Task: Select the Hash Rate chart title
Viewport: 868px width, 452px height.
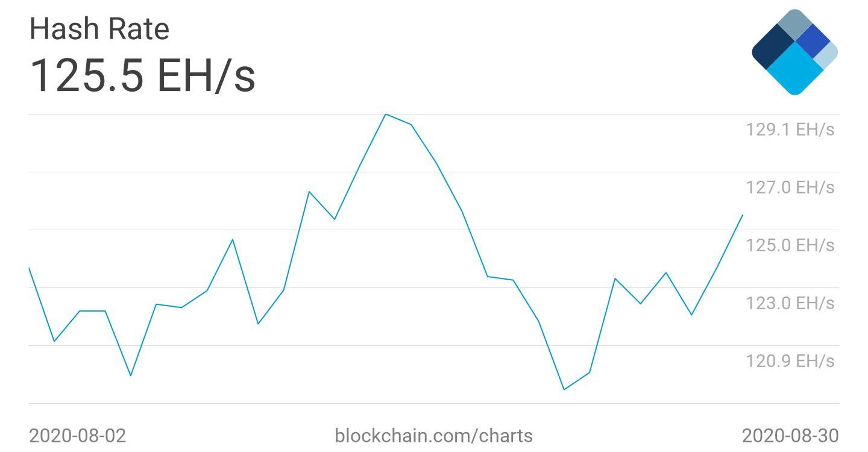Action: [x=99, y=29]
